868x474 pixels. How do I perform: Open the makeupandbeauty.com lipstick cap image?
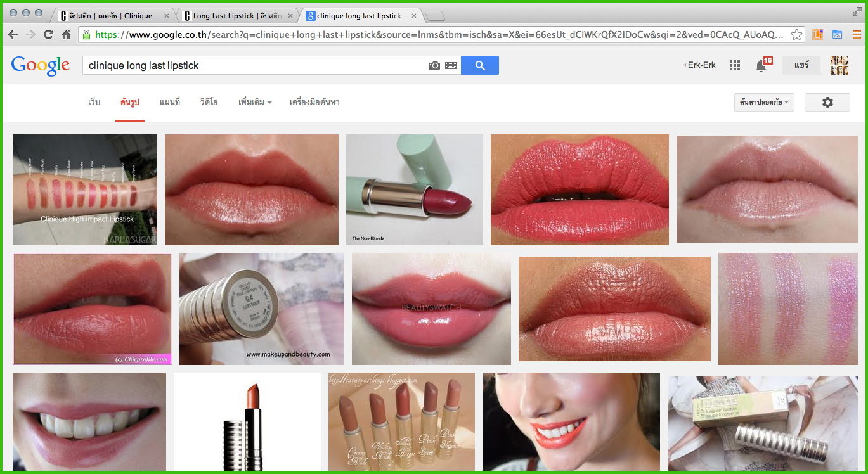tap(262, 309)
